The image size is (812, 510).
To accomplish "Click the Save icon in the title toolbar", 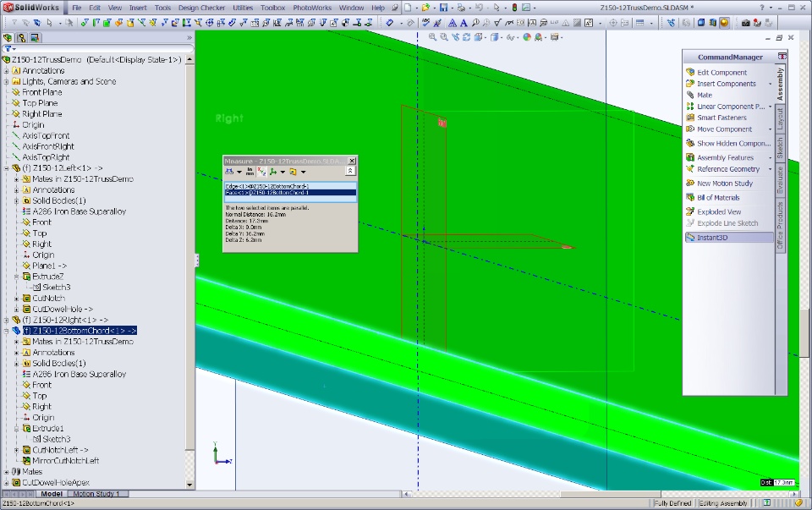I will click(443, 8).
